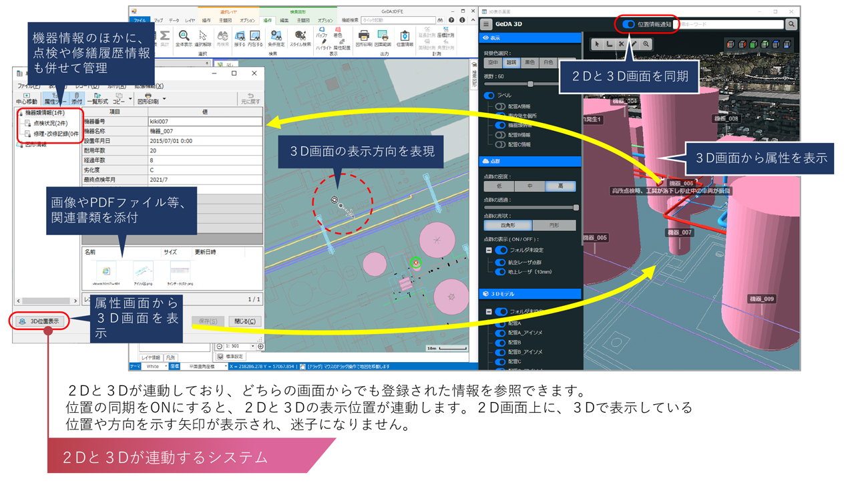This screenshot has width=868, height=489.
Task: Select 高 point cloud density button
Action: (560, 186)
